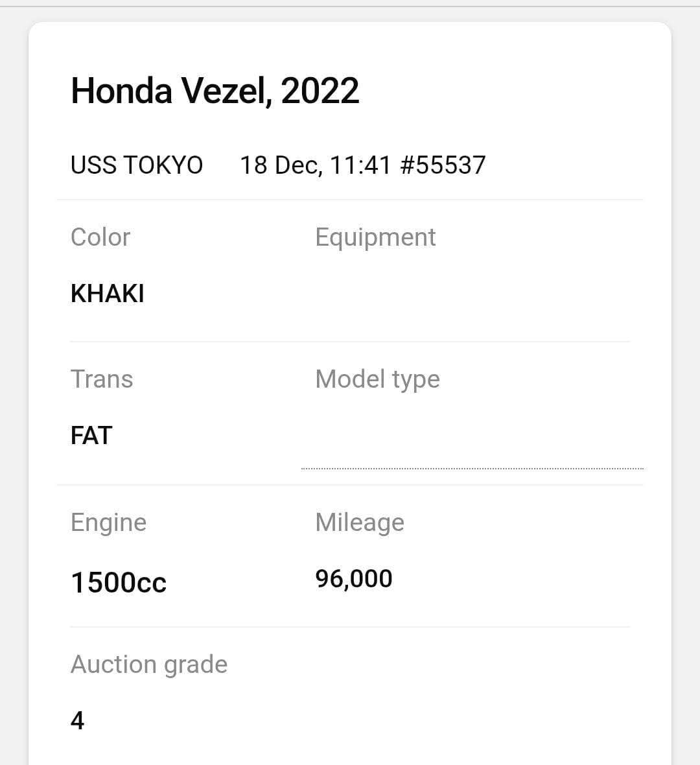Click the Model type field label

click(377, 379)
